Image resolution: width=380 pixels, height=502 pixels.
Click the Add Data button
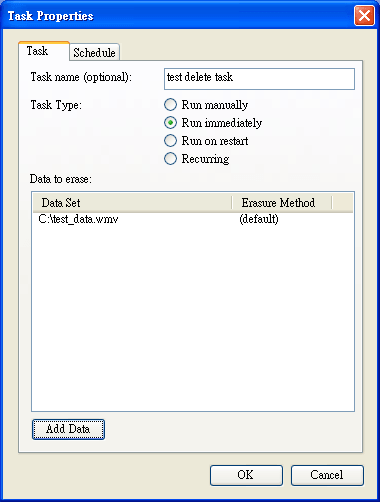[x=68, y=429]
